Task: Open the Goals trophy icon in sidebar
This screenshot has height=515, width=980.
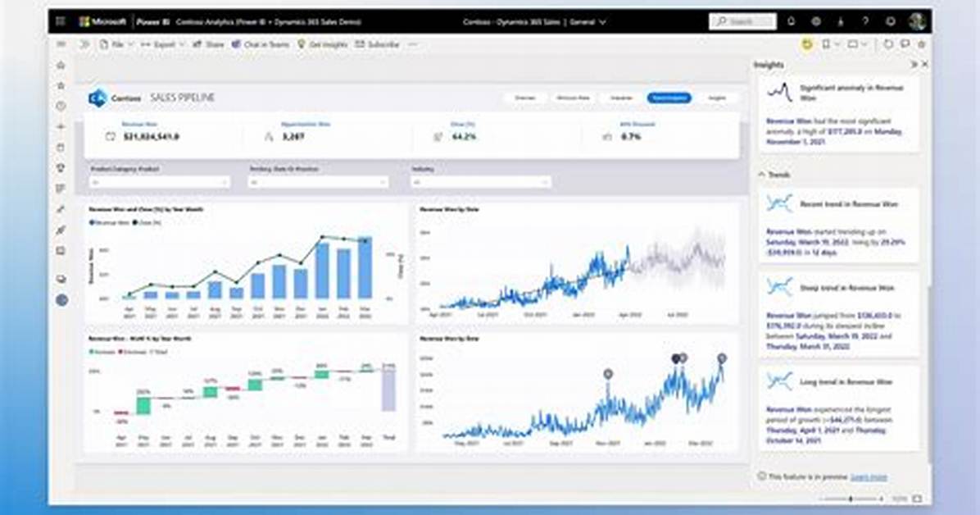Action: pos(61,168)
